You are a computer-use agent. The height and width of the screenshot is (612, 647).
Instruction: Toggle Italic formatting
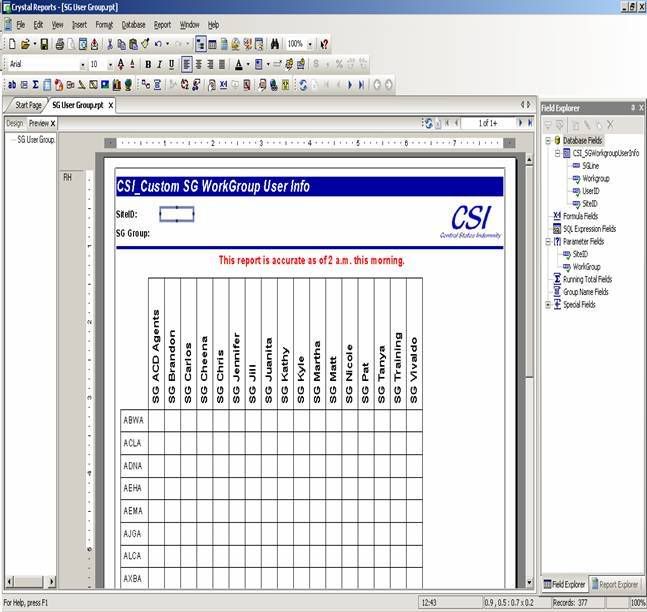coord(159,64)
